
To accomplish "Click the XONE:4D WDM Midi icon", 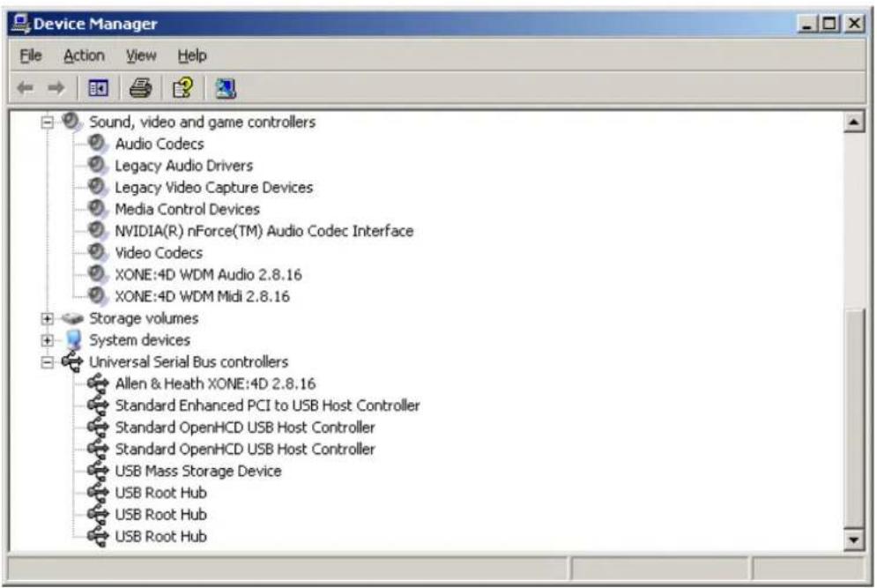I will click(98, 296).
